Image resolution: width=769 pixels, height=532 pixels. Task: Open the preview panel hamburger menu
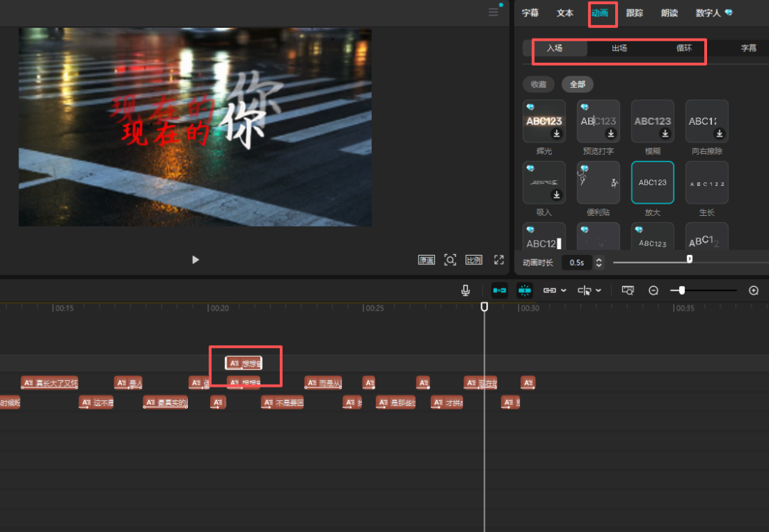coord(493,12)
